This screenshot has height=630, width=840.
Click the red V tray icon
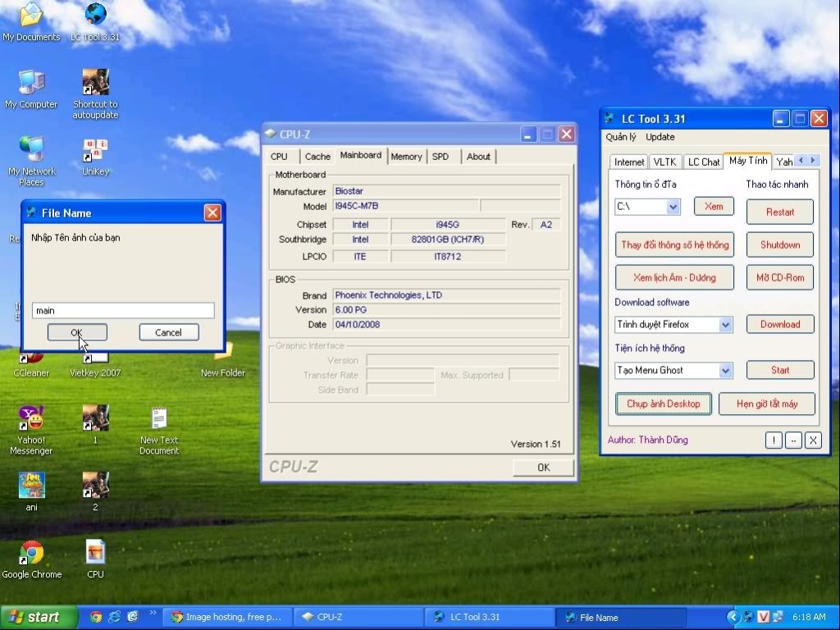pyautogui.click(x=764, y=617)
